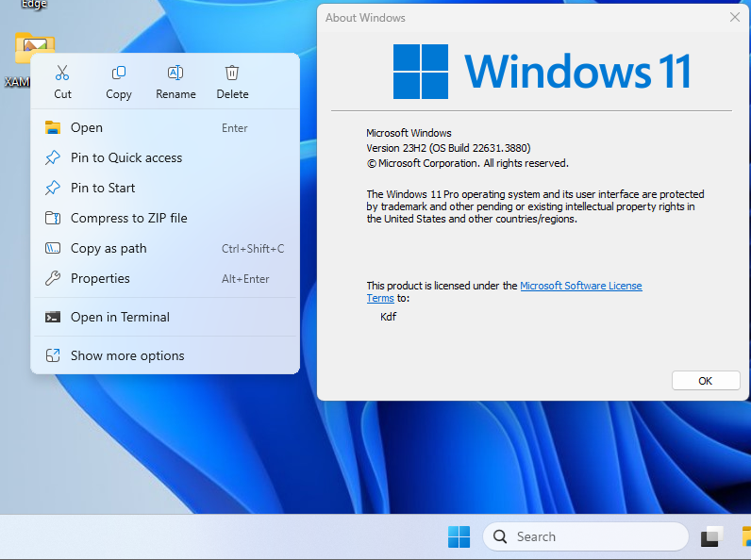Viewport: 751px width, 560px height.
Task: Open Task View on the taskbar
Action: click(711, 536)
